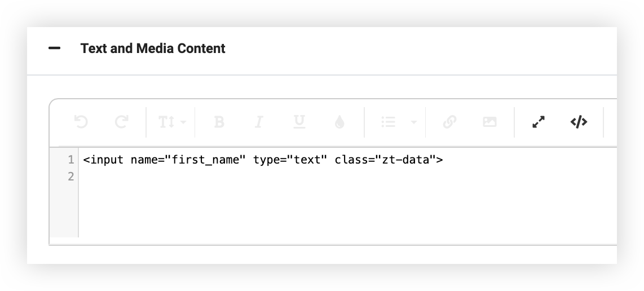Toggle italic formatting

[x=259, y=122]
